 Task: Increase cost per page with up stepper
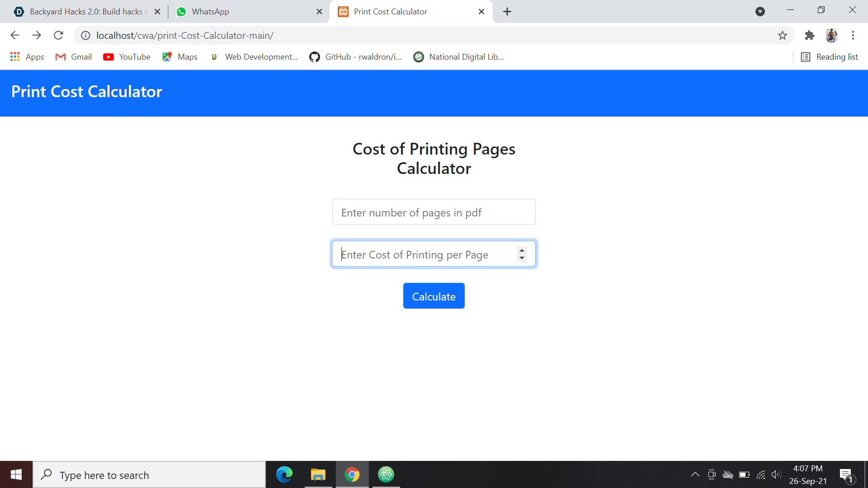[522, 250]
